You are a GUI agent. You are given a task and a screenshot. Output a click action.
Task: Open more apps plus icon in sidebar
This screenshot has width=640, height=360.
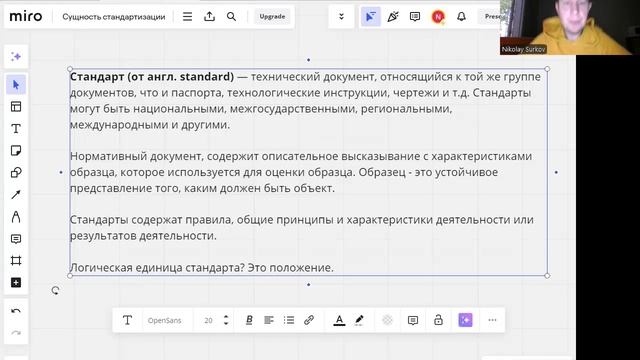tap(16, 283)
